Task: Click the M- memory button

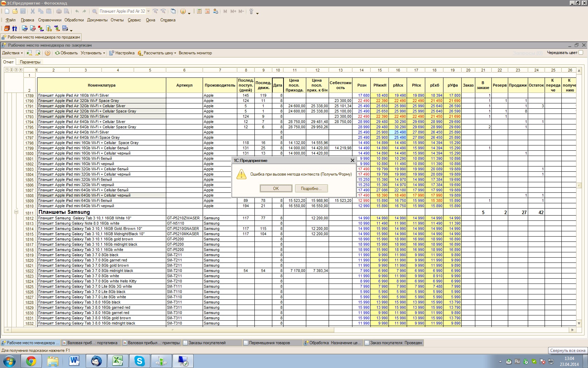Action: click(241, 11)
